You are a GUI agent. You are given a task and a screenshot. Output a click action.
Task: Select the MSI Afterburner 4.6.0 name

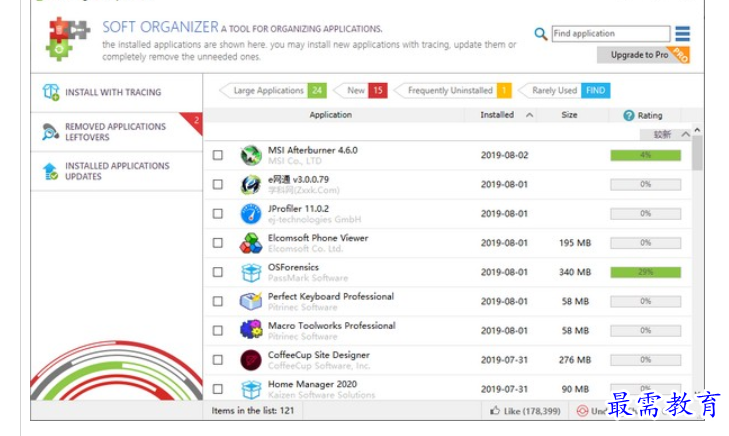tap(312, 150)
